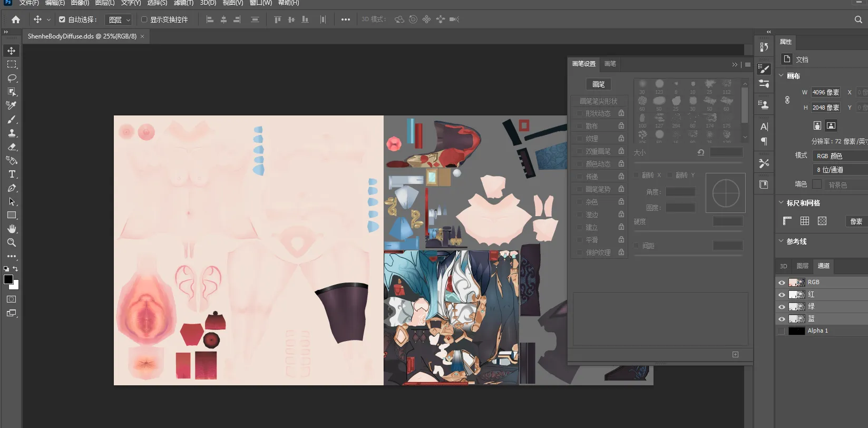Open the 视图(V) menu

click(x=232, y=3)
